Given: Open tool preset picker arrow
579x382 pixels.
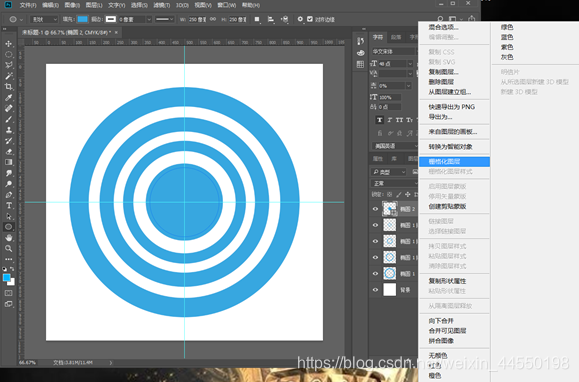Looking at the screenshot, I should click(x=21, y=20).
